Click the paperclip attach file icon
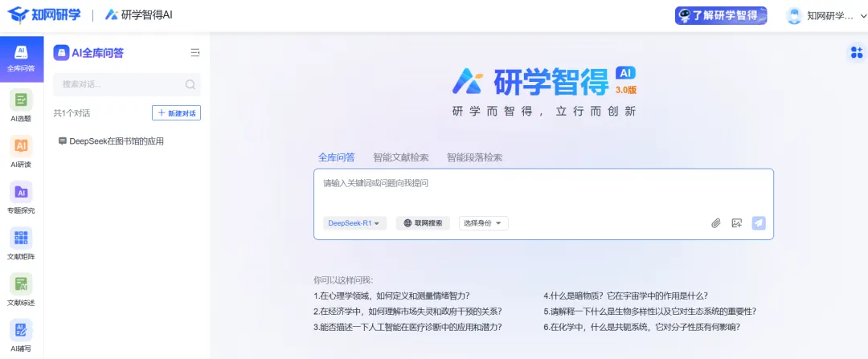868x359 pixels. pos(716,223)
